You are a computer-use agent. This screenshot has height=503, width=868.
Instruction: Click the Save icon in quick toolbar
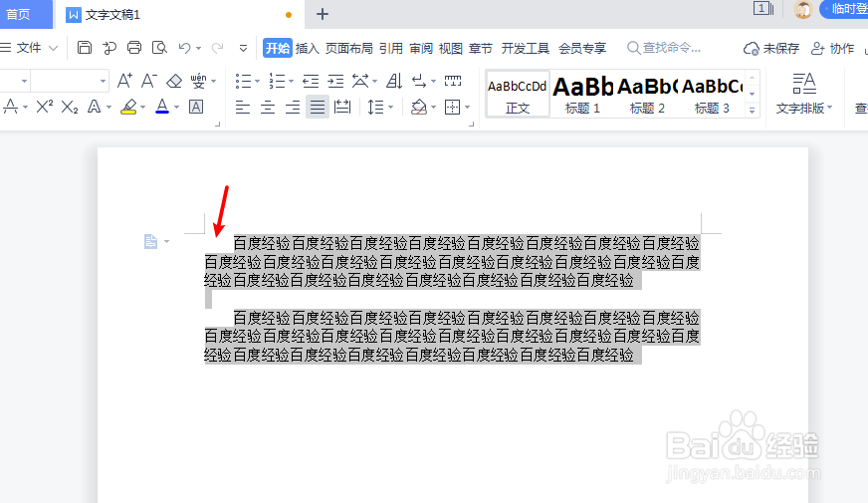click(85, 48)
